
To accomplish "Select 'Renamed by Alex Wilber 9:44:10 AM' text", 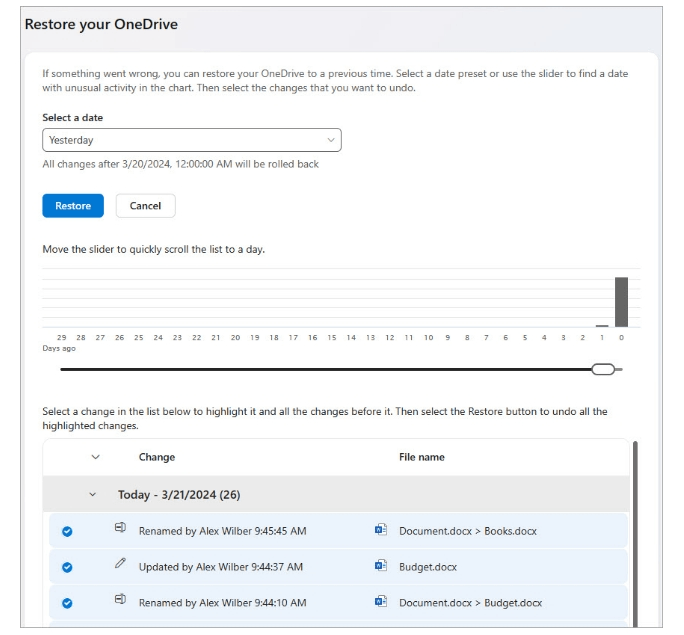I will (222, 603).
